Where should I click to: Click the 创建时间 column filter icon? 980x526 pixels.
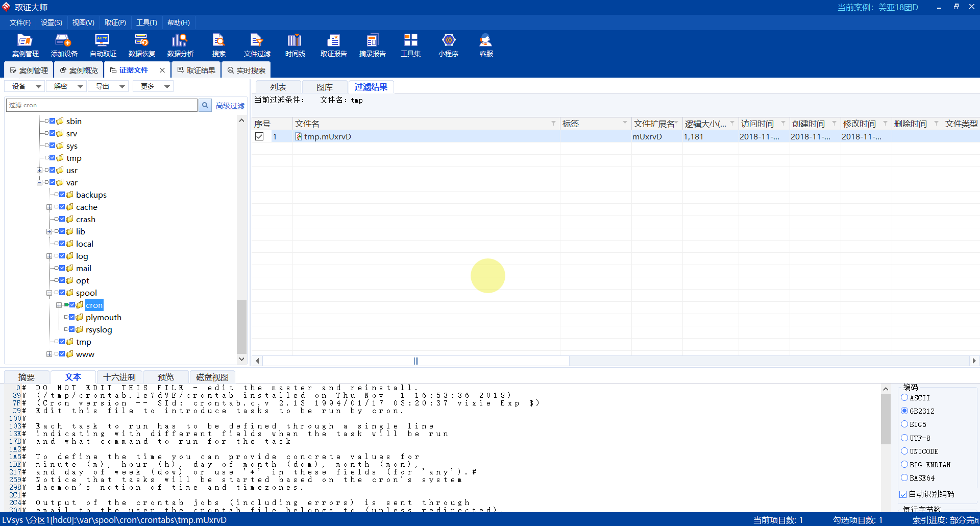[x=834, y=124]
